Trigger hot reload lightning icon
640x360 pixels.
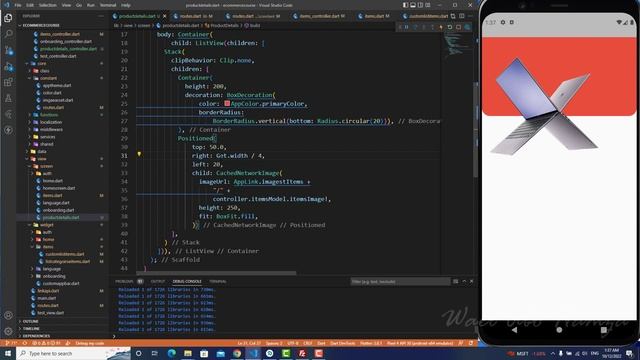tap(441, 27)
